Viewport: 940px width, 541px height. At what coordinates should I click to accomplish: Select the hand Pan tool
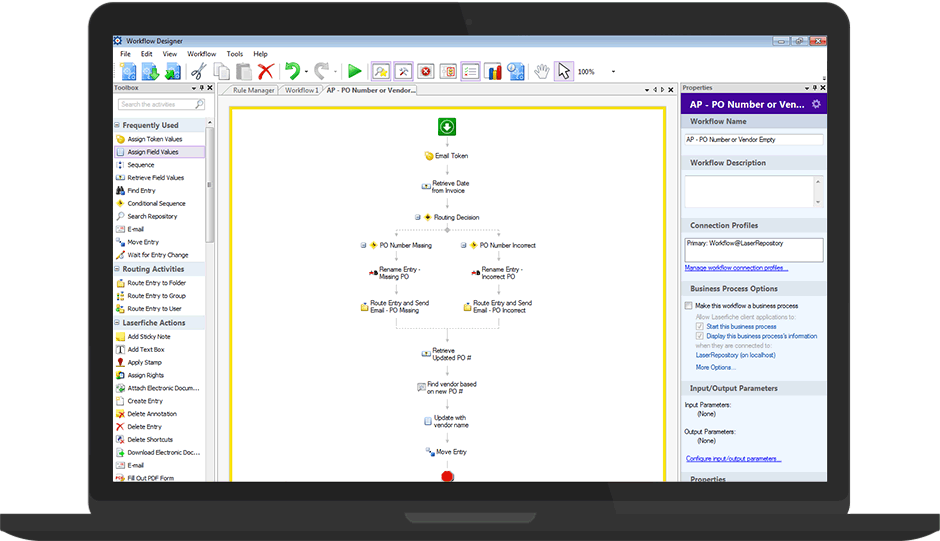[542, 71]
